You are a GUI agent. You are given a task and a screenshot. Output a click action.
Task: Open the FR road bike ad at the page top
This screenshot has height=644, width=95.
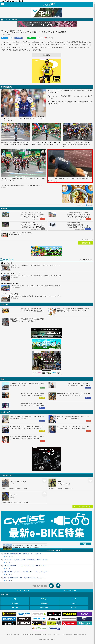[x=46, y=13]
